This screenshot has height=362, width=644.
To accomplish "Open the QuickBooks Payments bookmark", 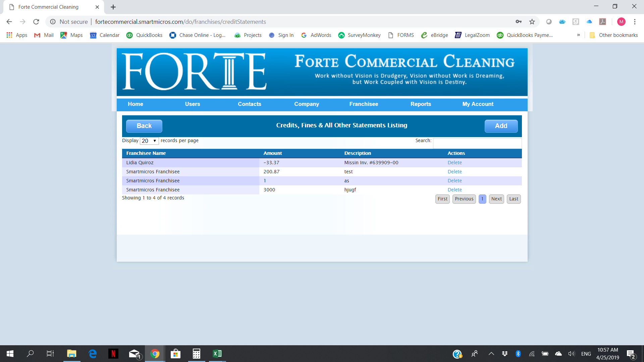I will tap(525, 35).
